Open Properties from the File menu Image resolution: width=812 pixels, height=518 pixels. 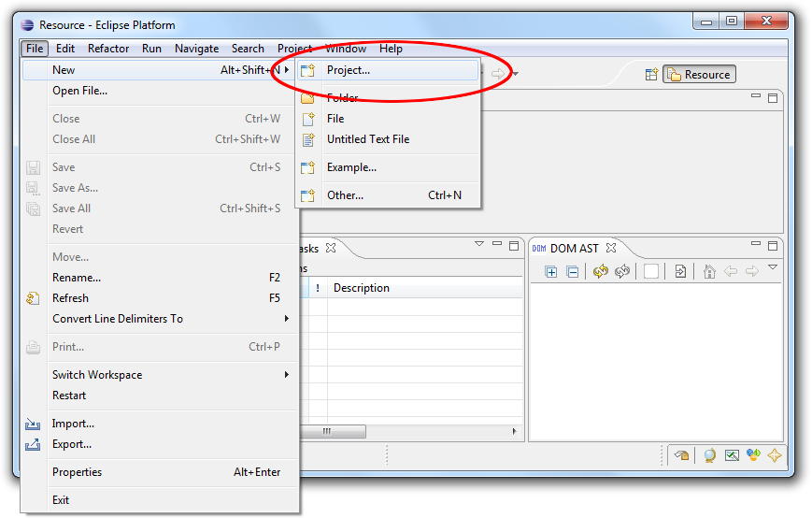(160, 472)
